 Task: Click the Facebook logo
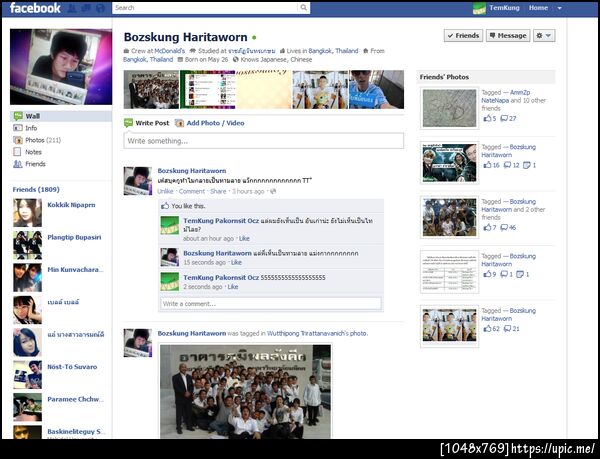[35, 8]
